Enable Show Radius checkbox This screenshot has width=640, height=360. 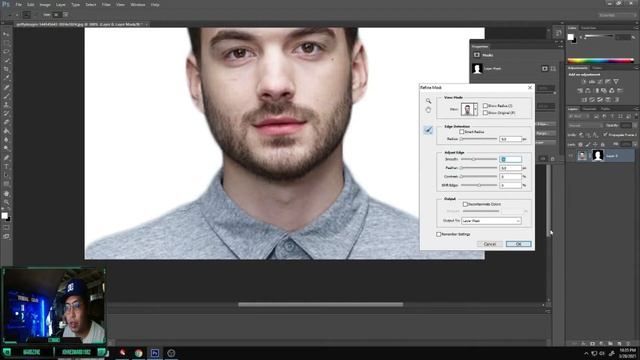point(485,106)
